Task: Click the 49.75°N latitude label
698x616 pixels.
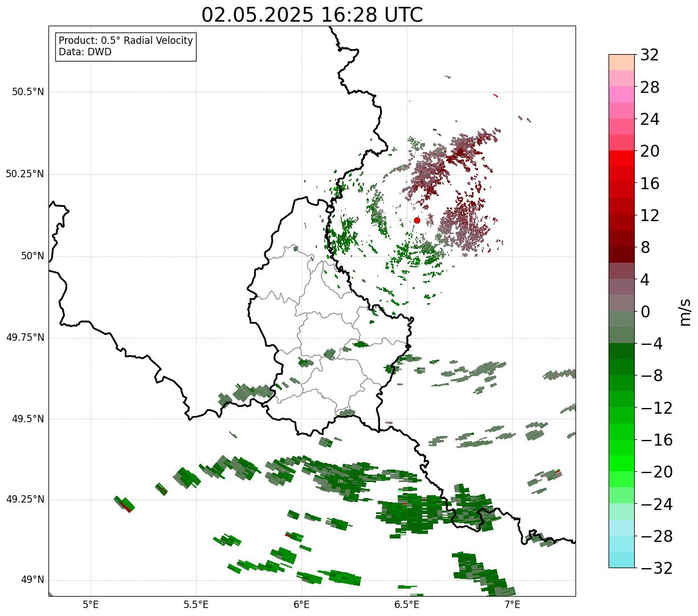Action: click(x=25, y=337)
